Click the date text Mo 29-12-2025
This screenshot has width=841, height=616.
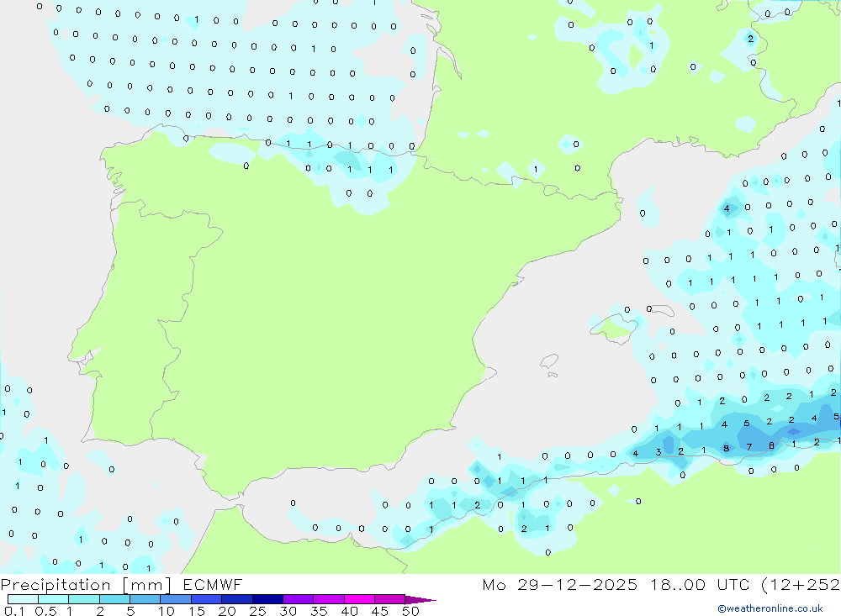tap(560, 584)
